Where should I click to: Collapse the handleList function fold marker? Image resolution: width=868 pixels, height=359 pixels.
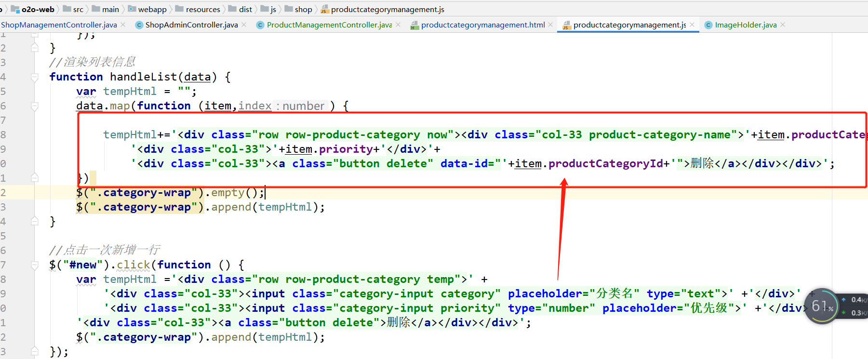[35, 77]
